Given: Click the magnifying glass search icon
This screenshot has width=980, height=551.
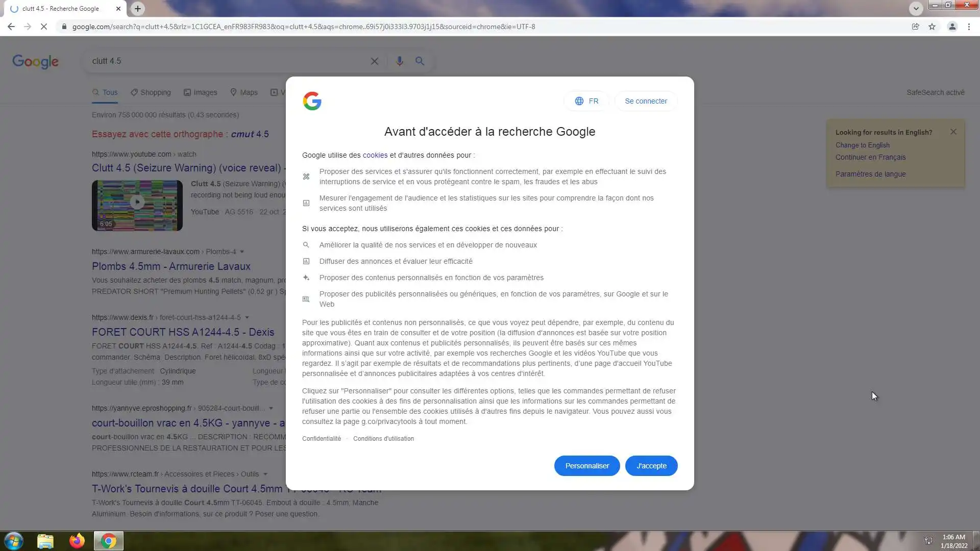Looking at the screenshot, I should [x=420, y=61].
